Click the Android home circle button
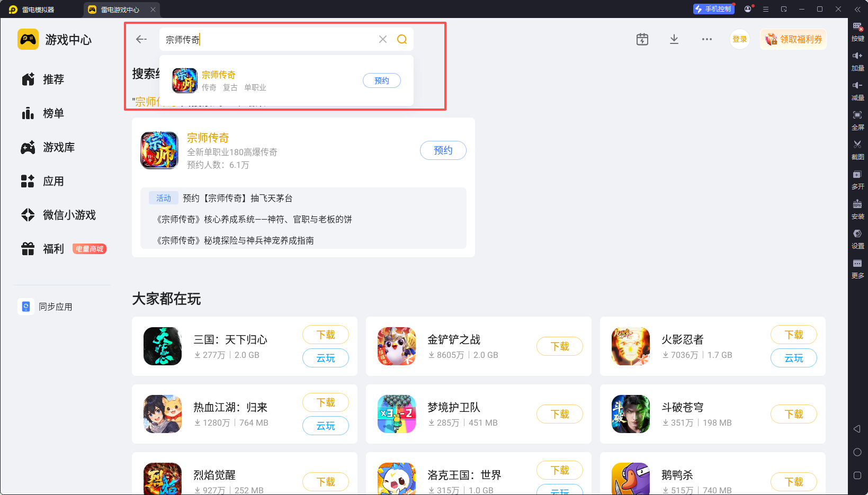The width and height of the screenshot is (868, 495). [x=857, y=452]
